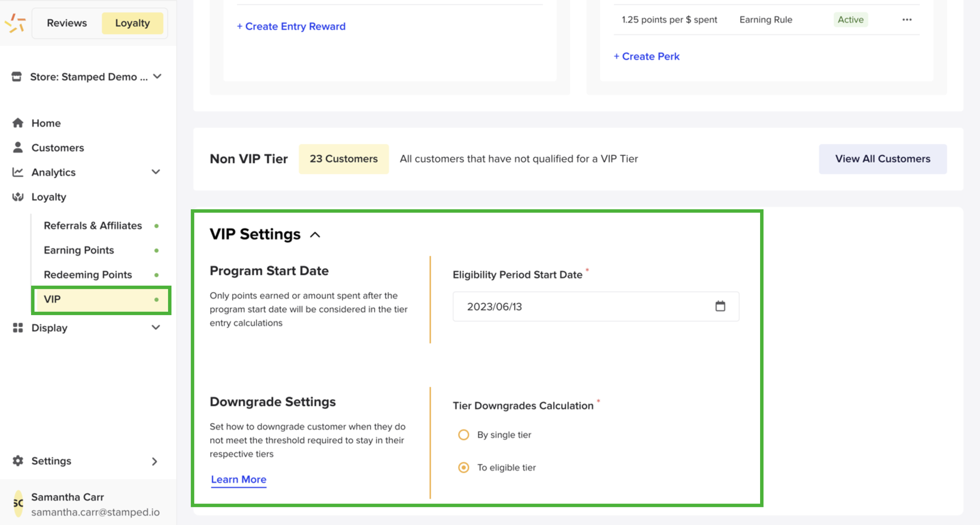
Task: Click the Settings gear icon
Action: (x=18, y=461)
